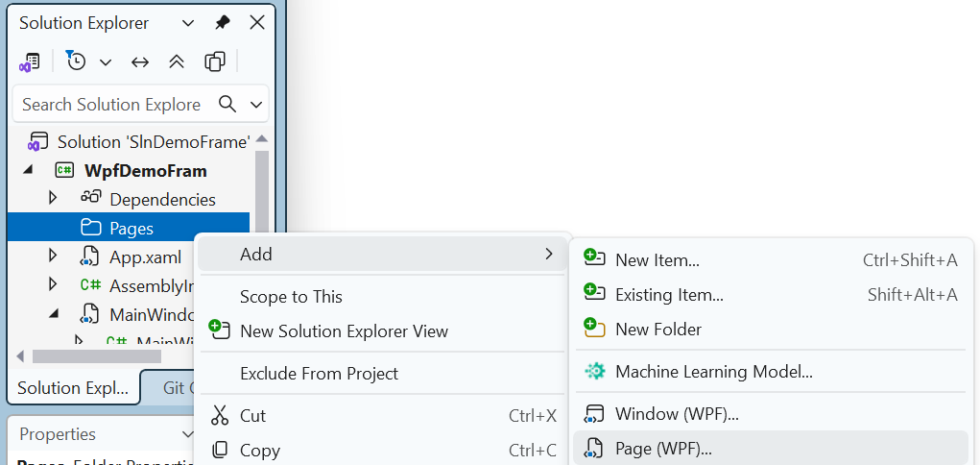Select the Pages folder in the tree
Viewport: 980px width, 465px height.
(131, 228)
